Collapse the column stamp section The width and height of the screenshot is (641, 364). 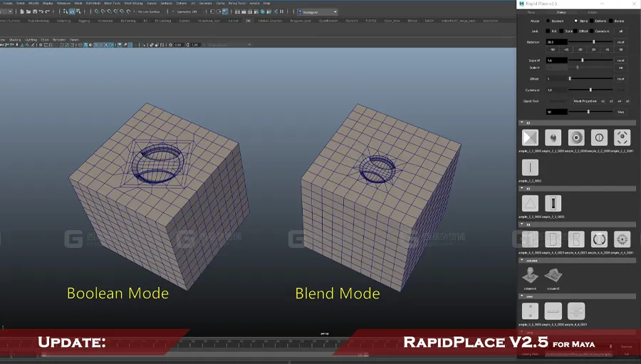point(521,261)
